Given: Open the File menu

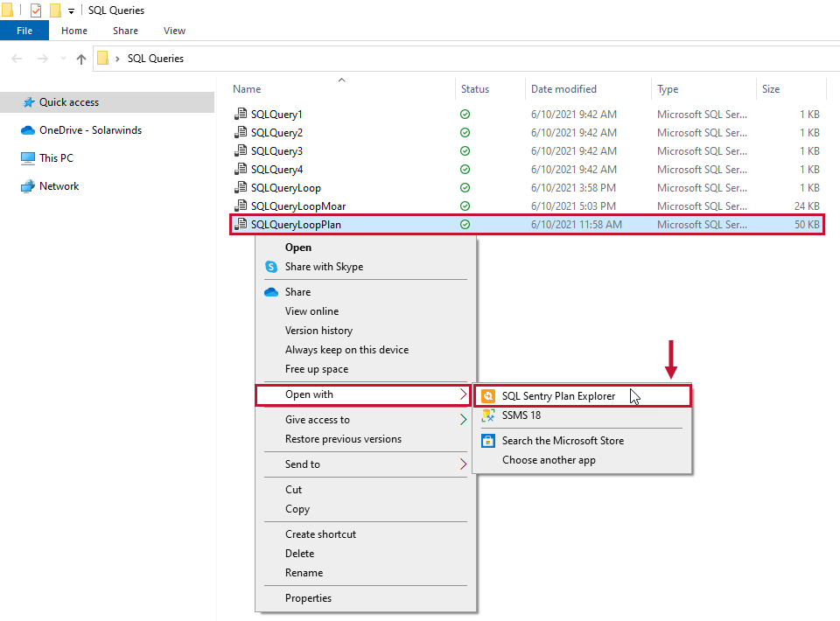Looking at the screenshot, I should click(x=24, y=30).
